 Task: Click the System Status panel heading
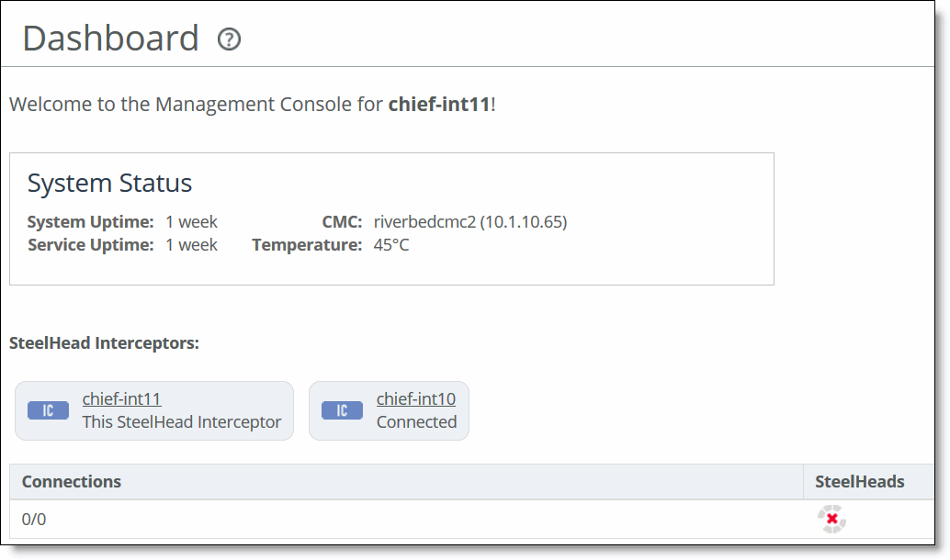pos(109,183)
